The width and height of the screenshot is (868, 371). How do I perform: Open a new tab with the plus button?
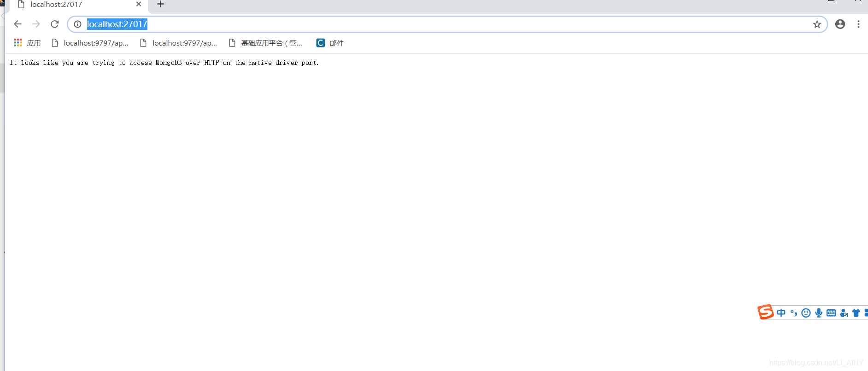(x=160, y=4)
